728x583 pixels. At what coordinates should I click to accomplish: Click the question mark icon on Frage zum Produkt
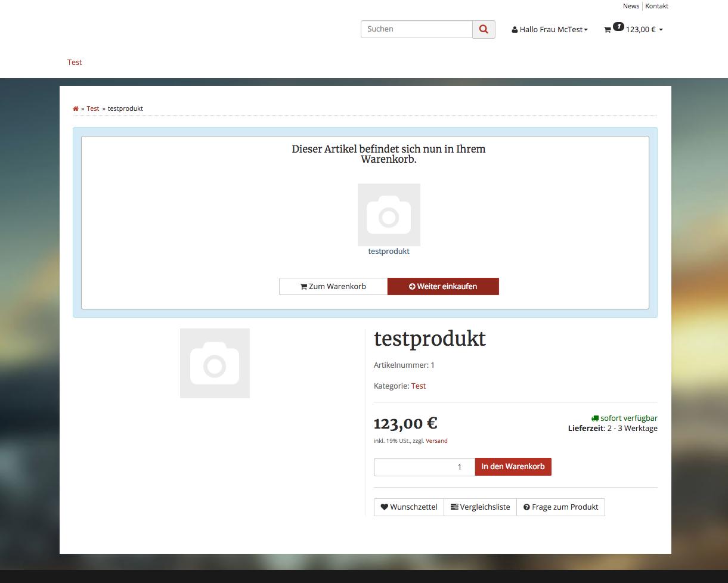(526, 507)
